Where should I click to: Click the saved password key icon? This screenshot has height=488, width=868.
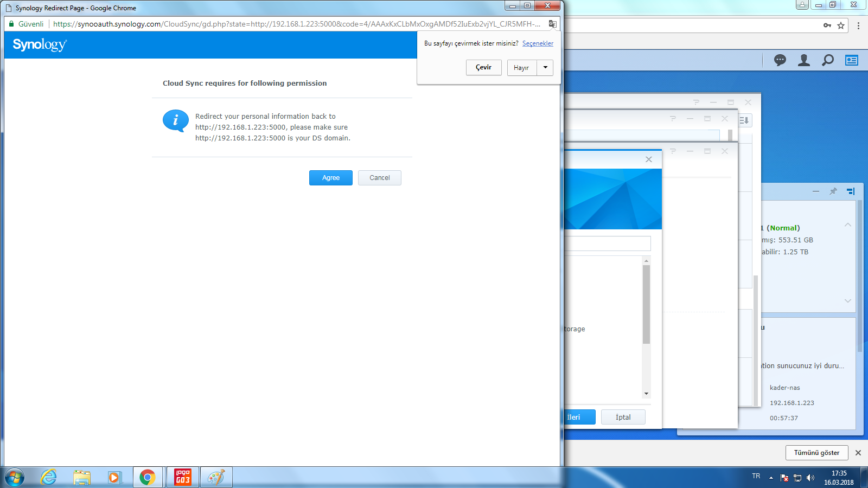[x=827, y=25]
